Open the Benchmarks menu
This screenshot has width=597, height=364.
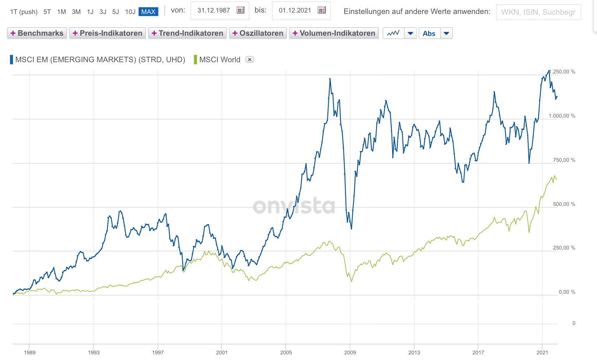click(37, 33)
